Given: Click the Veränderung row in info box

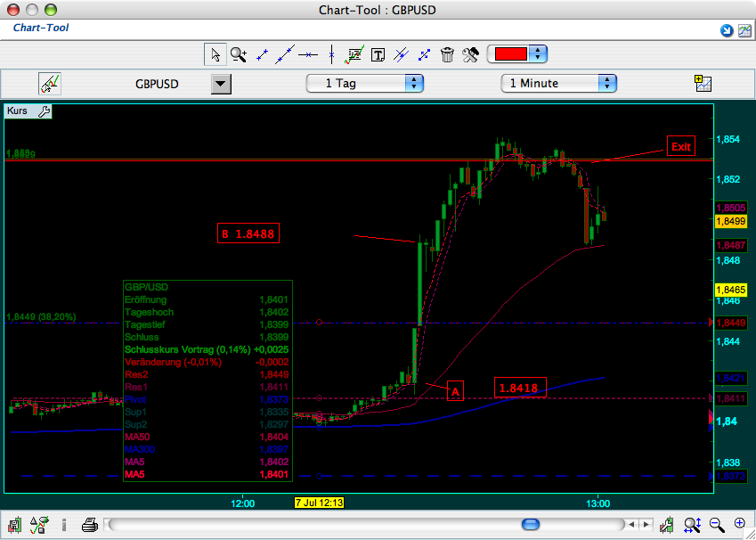Looking at the screenshot, I should point(207,362).
